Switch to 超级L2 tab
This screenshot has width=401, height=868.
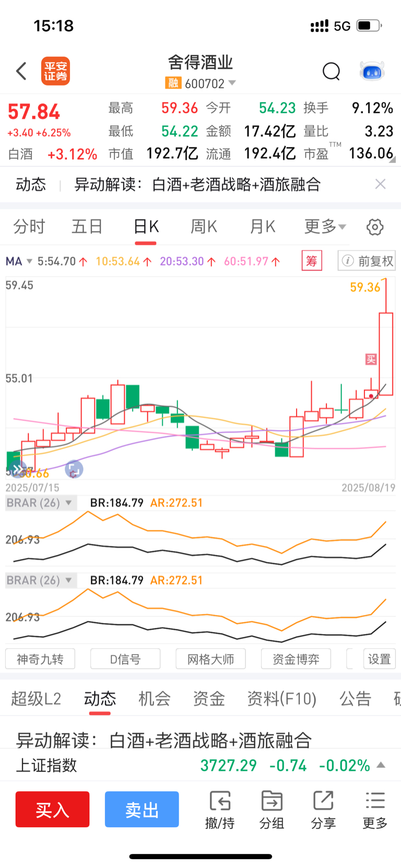36,698
